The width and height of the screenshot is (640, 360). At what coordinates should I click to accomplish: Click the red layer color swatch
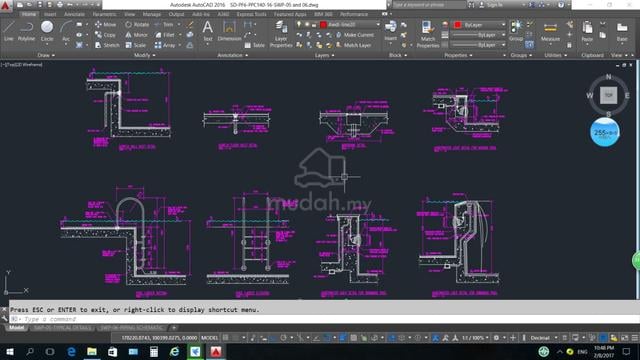pyautogui.click(x=323, y=24)
